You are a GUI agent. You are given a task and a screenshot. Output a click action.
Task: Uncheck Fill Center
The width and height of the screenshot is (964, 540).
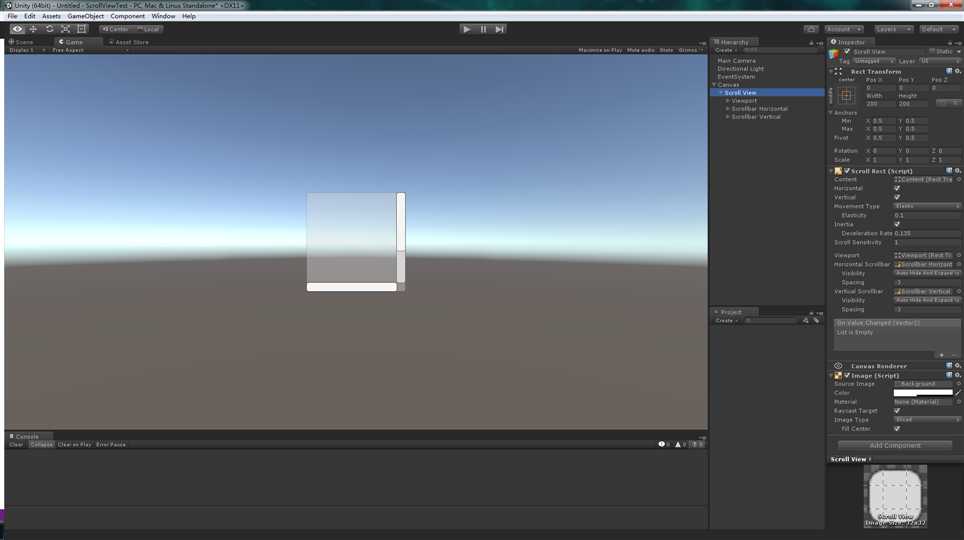897,429
